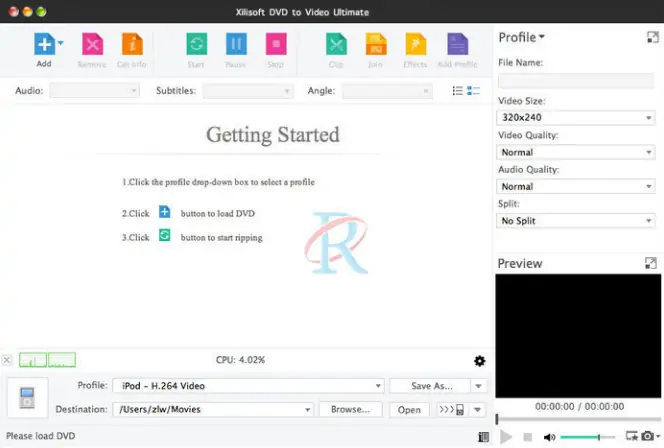Click the first green CPU graph

tap(33, 360)
